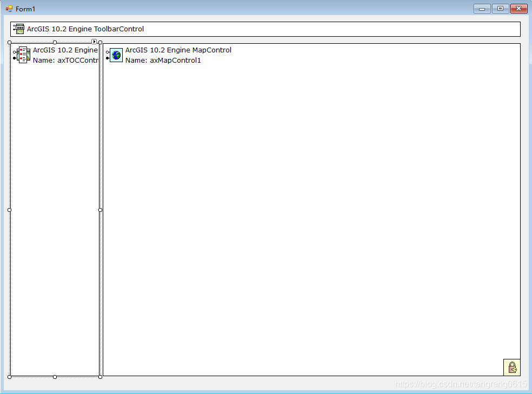
Task: Minimize the Form1 window
Action: click(x=482, y=9)
